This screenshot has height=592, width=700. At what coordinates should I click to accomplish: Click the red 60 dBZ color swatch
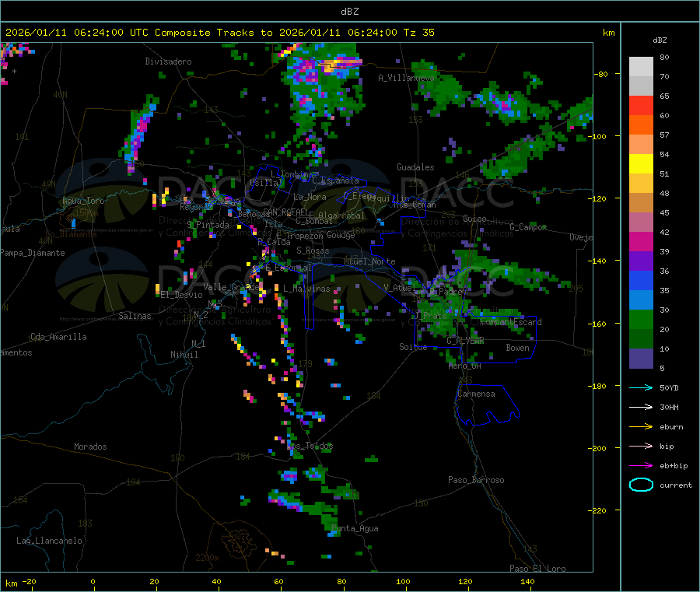[x=641, y=105]
